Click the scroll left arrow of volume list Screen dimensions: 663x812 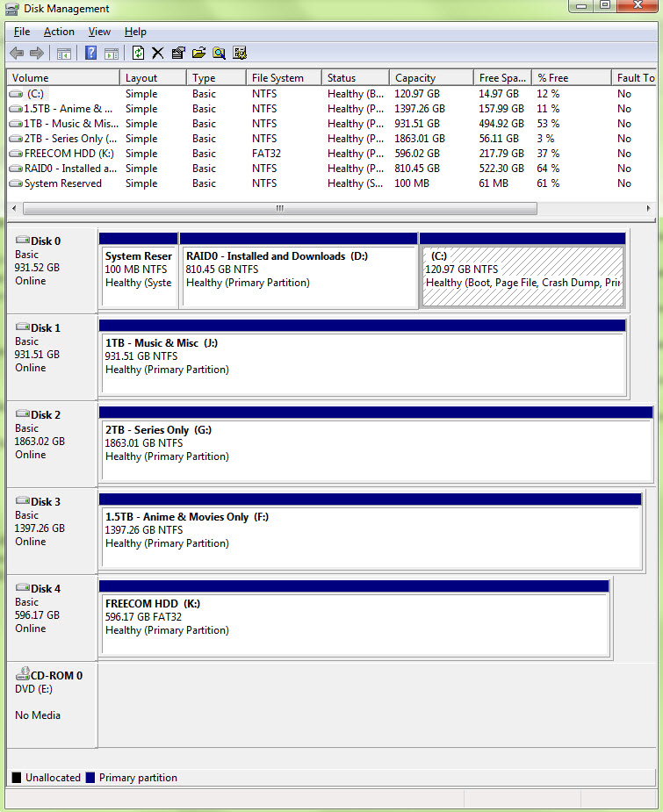click(14, 208)
